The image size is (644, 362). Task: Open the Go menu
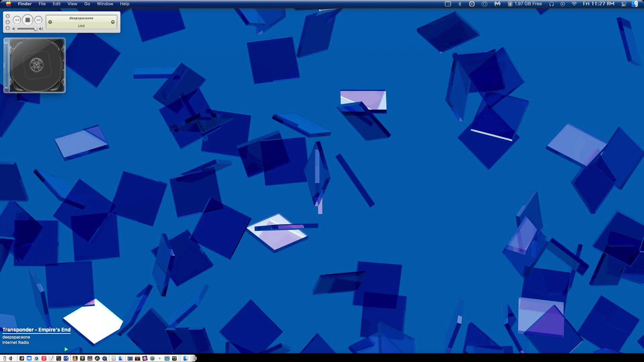coord(87,4)
